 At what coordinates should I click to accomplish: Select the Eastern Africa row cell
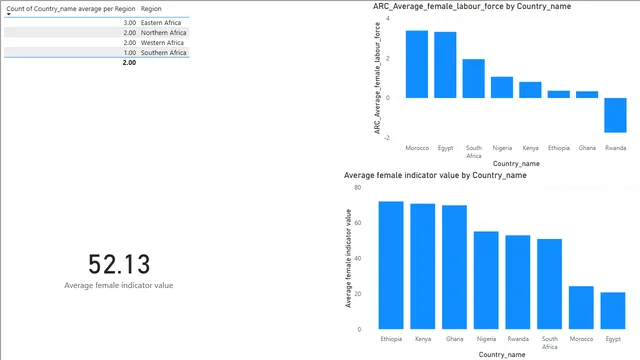[x=161, y=23]
